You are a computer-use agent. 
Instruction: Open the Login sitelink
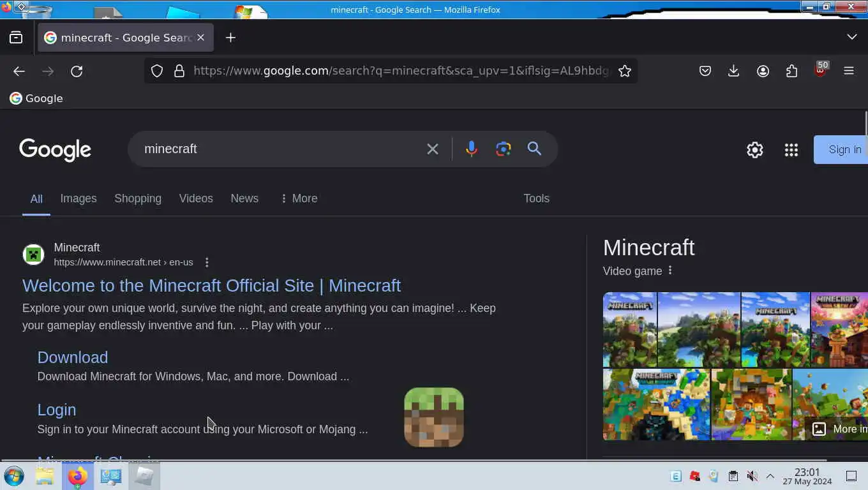point(57,410)
